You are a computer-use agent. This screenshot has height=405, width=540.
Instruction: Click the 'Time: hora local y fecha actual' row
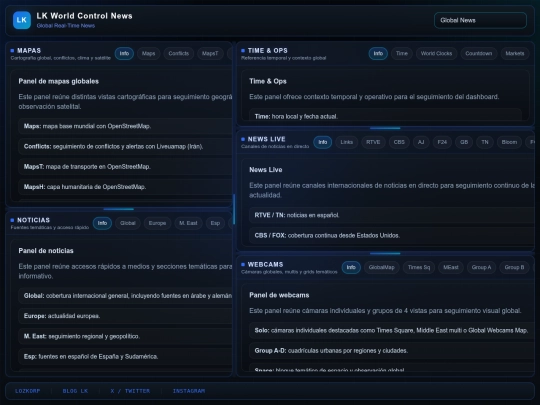(x=385, y=115)
